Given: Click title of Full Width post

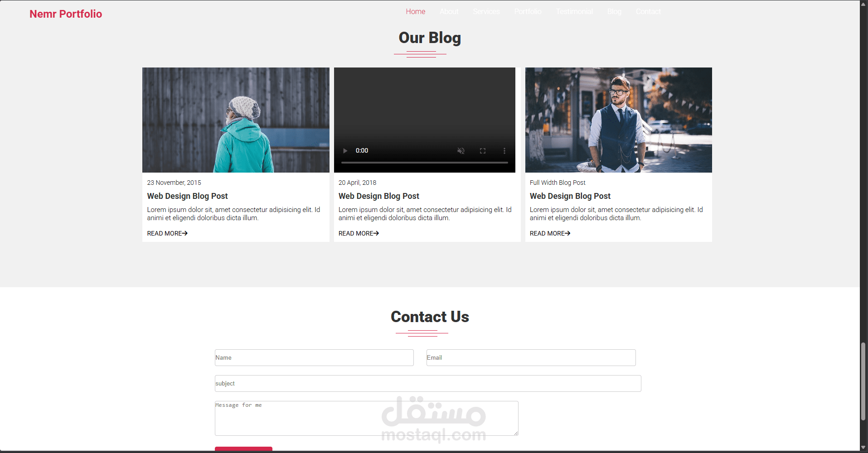Looking at the screenshot, I should tap(570, 196).
